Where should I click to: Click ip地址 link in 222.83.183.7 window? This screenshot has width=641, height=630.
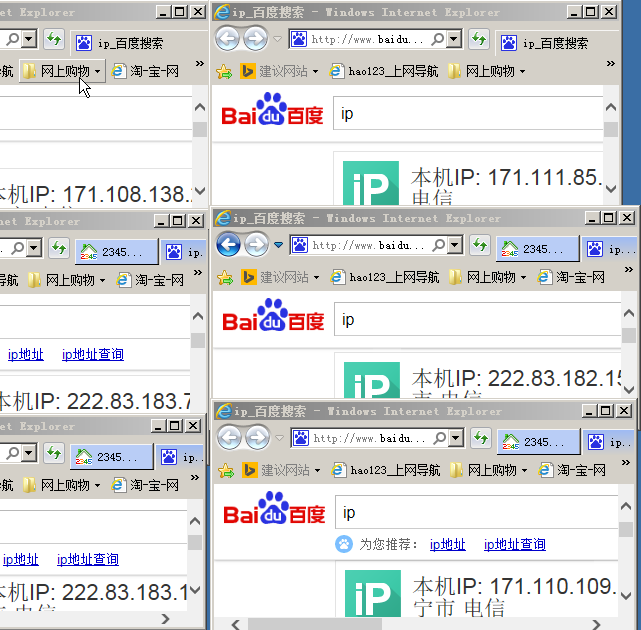26,354
